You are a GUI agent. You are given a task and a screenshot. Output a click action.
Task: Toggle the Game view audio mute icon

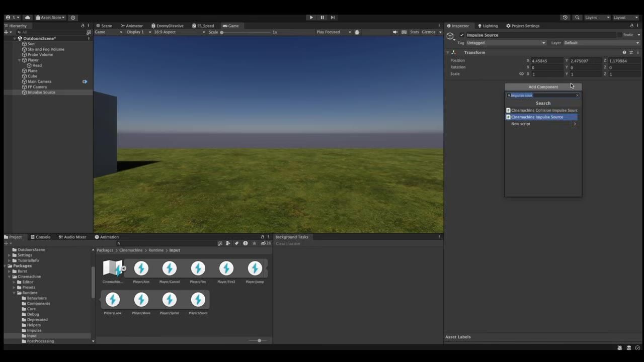395,32
